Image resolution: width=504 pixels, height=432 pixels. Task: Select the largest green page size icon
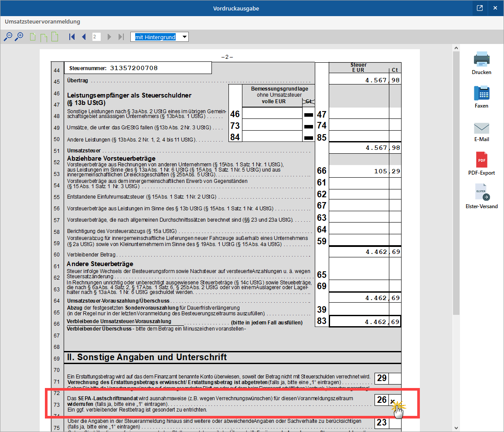(x=55, y=37)
